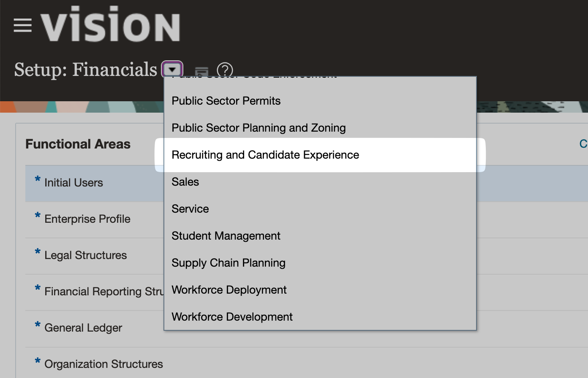Click the window icon beside the Setup dropdown
Screen dimensions: 588x378
coord(201,72)
